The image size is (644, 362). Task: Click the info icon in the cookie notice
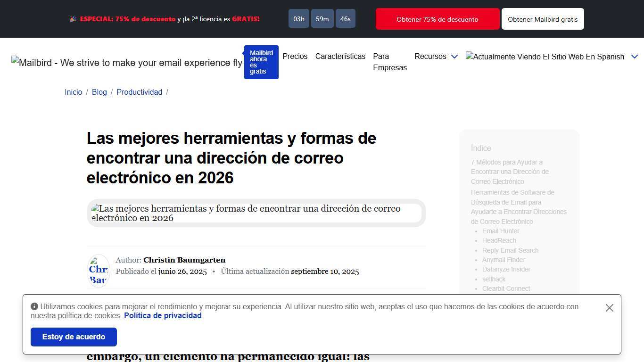point(34,306)
